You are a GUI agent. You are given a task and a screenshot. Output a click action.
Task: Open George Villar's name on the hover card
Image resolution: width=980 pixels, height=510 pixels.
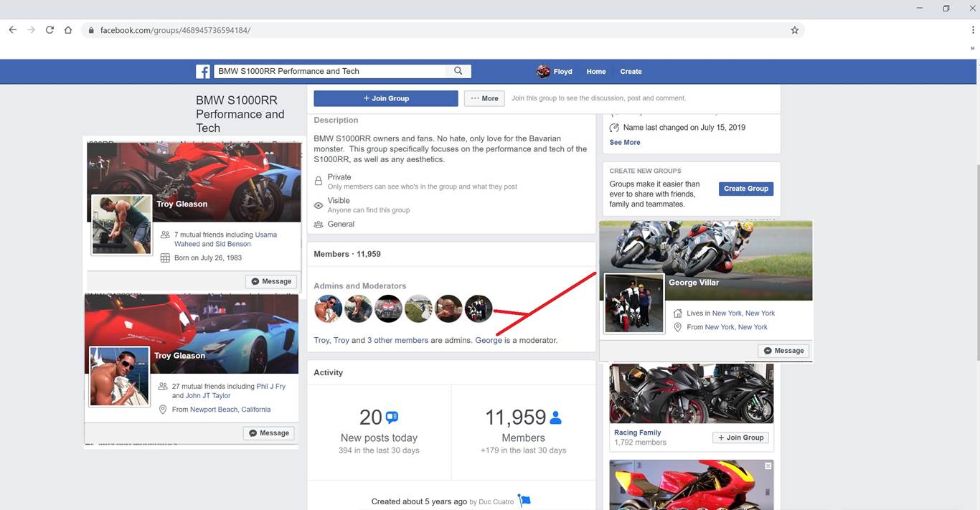694,283
